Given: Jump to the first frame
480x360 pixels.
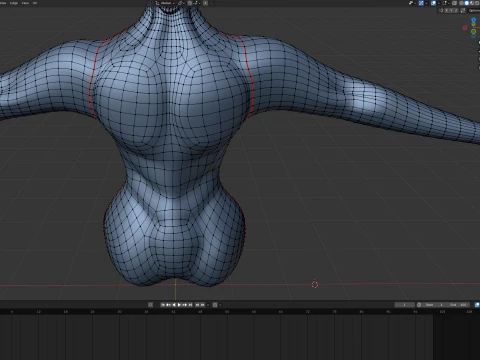Looking at the screenshot, I should (x=163, y=305).
